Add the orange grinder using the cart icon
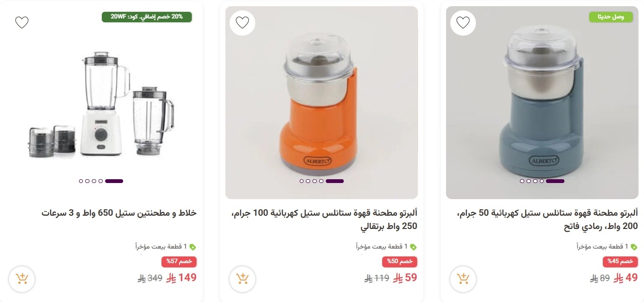The width and height of the screenshot is (644, 302). (242, 279)
